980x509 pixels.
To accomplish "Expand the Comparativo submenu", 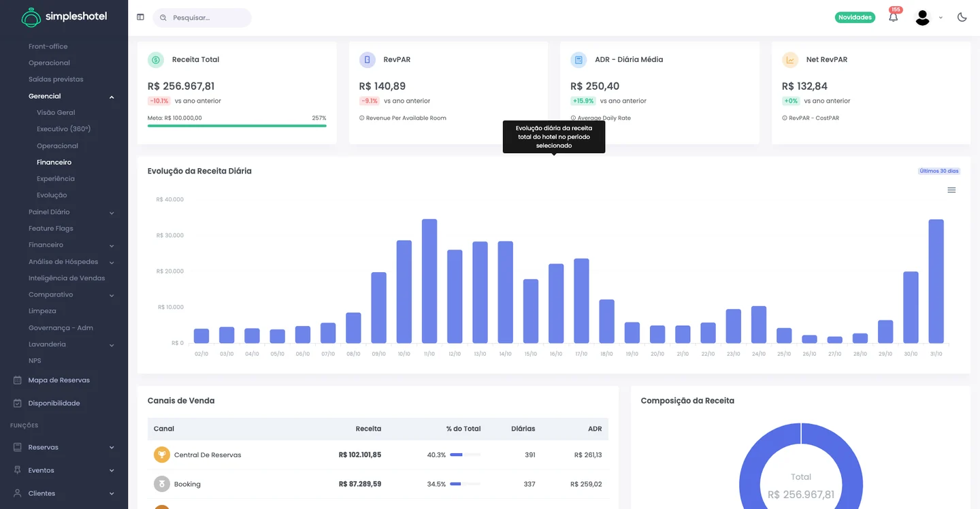I will (x=112, y=295).
